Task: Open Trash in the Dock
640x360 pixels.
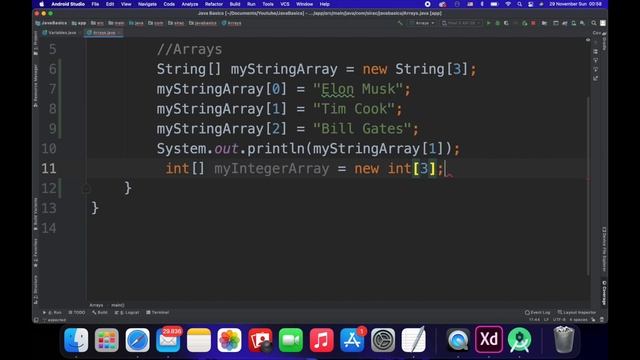Action: [x=564, y=340]
